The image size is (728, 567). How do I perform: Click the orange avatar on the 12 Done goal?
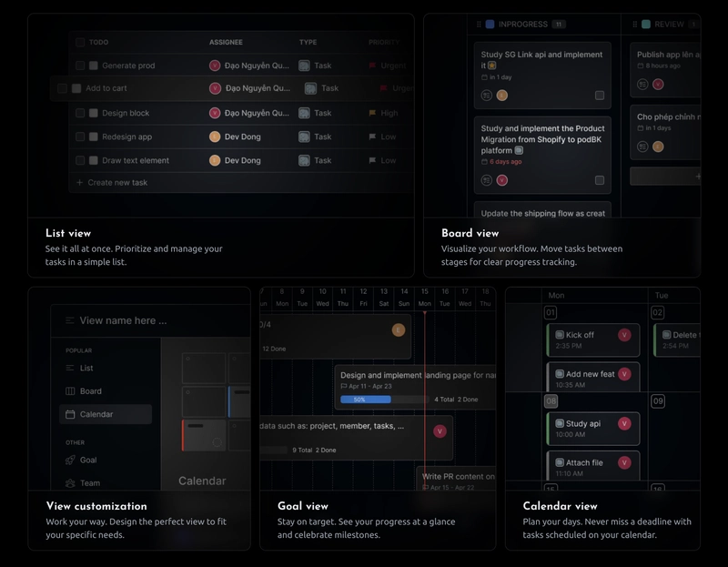click(x=399, y=329)
